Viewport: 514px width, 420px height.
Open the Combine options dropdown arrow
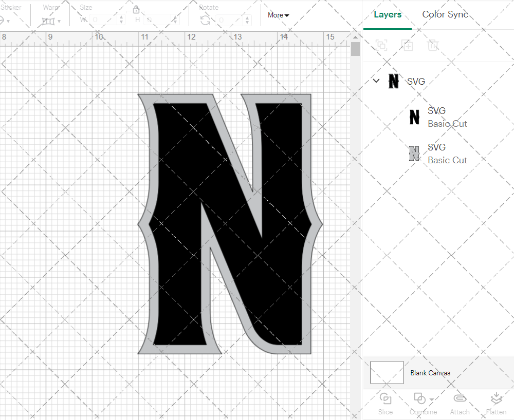[431, 398]
